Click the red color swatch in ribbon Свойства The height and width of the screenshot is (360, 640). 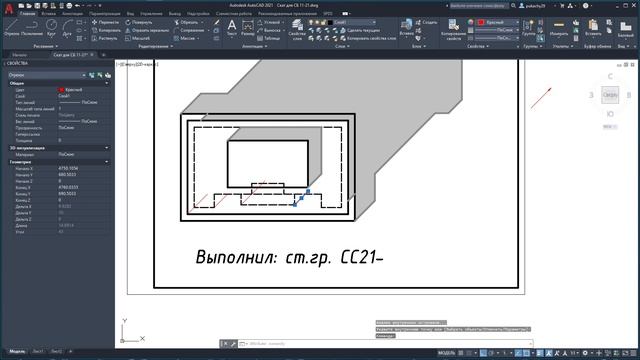point(481,22)
